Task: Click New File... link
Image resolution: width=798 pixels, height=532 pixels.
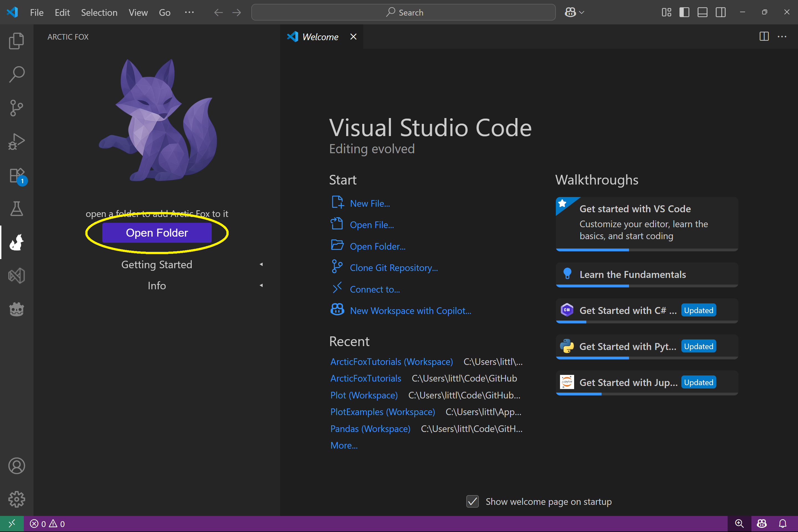Action: 370,204
